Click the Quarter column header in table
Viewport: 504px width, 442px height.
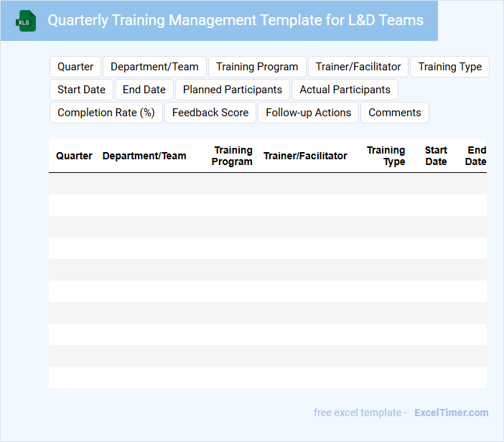74,156
